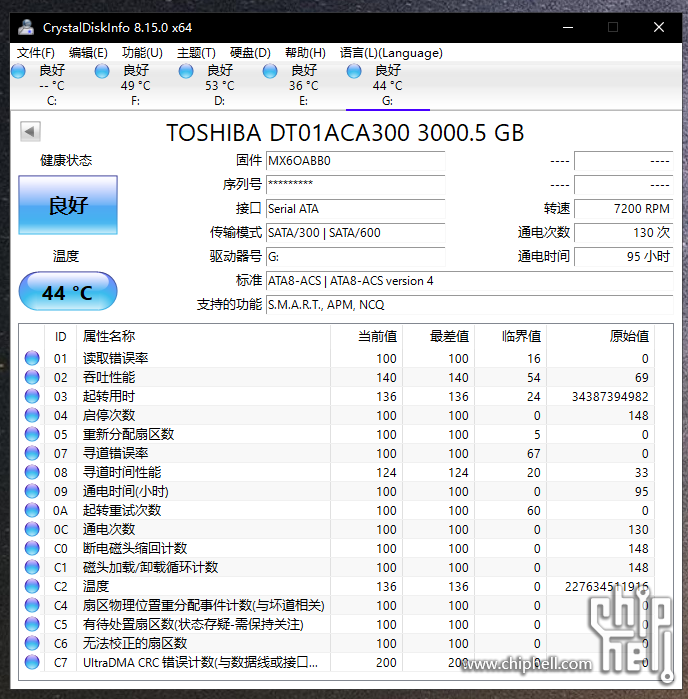Select the G: drive at 44 °C
Viewport: 688px width, 699px height.
pyautogui.click(x=388, y=85)
